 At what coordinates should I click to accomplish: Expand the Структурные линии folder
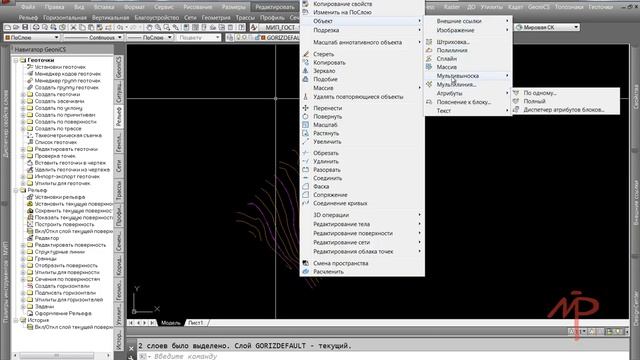pyautogui.click(x=23, y=252)
